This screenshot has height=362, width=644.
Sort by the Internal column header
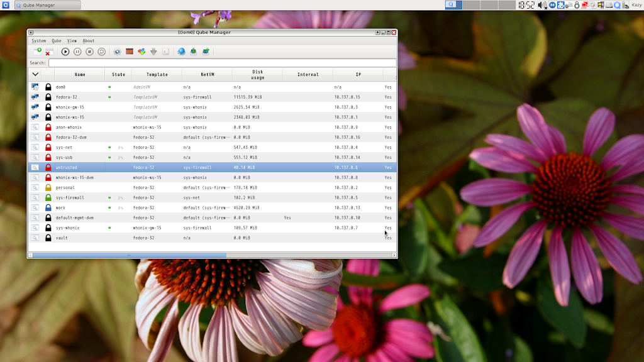coord(308,74)
